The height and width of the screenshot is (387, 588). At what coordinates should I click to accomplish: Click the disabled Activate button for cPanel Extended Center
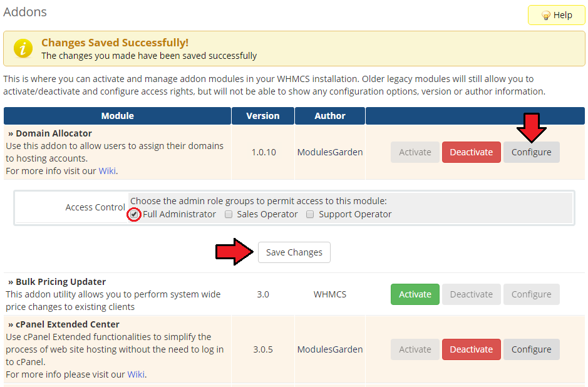[415, 349]
